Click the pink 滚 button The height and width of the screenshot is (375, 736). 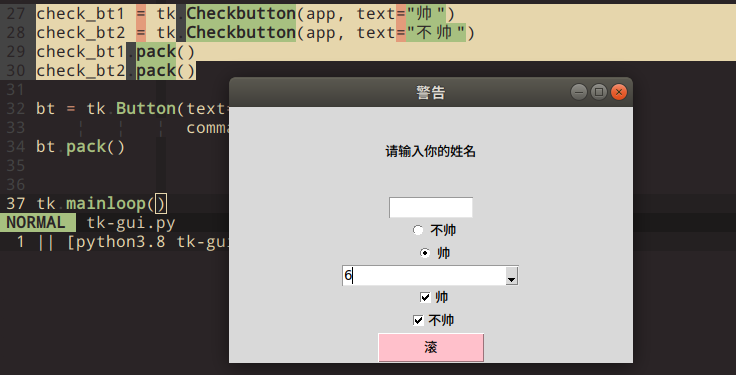click(431, 347)
